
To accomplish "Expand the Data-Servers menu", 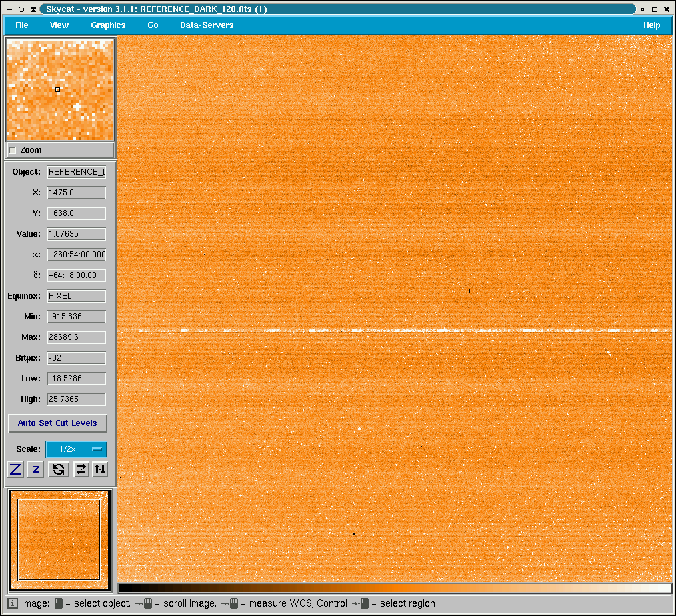I will click(x=207, y=25).
